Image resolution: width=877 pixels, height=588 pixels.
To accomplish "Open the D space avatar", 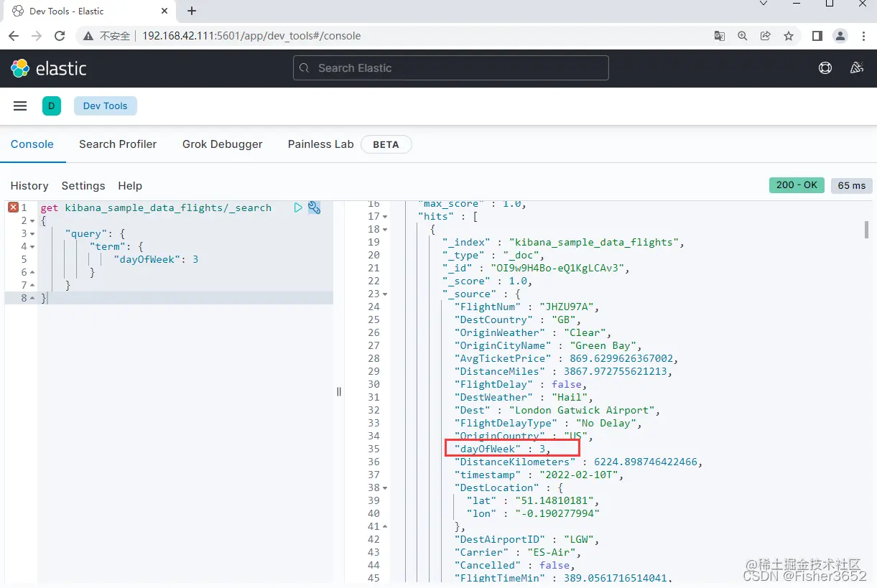I will (51, 106).
